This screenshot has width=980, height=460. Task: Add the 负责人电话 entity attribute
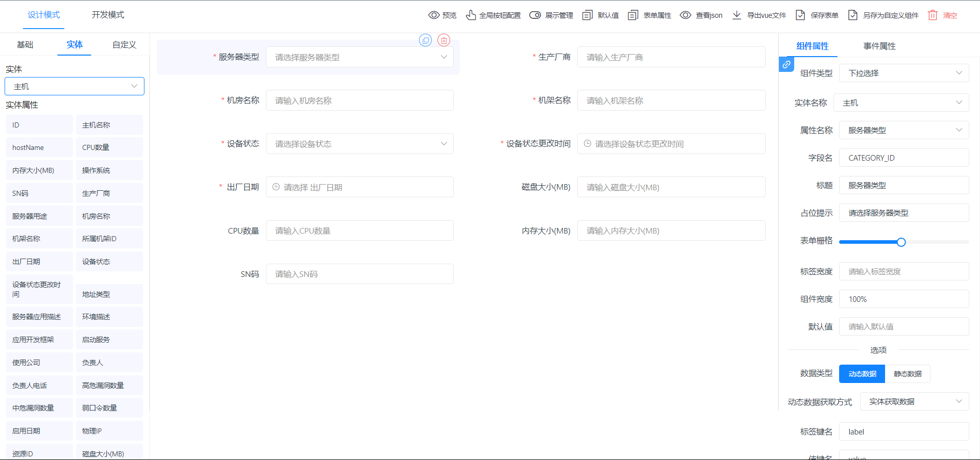(39, 386)
